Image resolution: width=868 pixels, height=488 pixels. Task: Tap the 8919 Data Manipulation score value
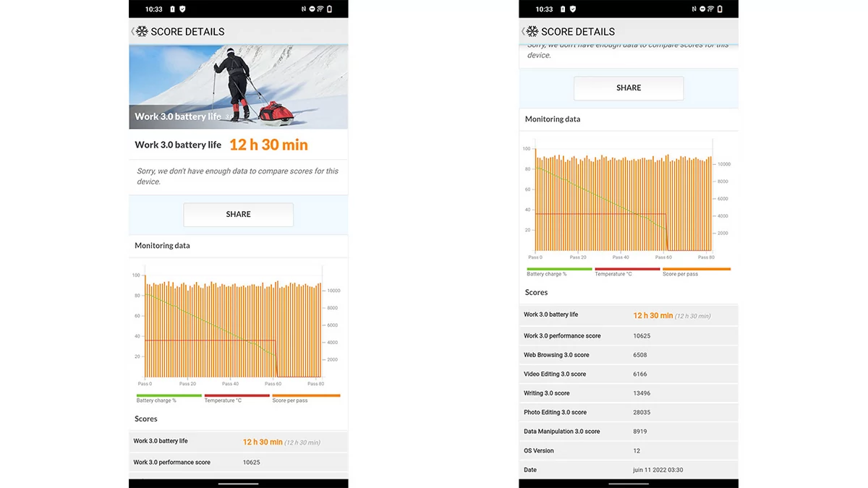coord(640,432)
